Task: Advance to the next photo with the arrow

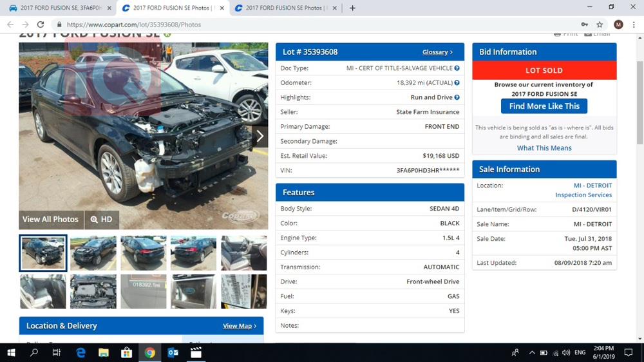Action: pos(260,136)
